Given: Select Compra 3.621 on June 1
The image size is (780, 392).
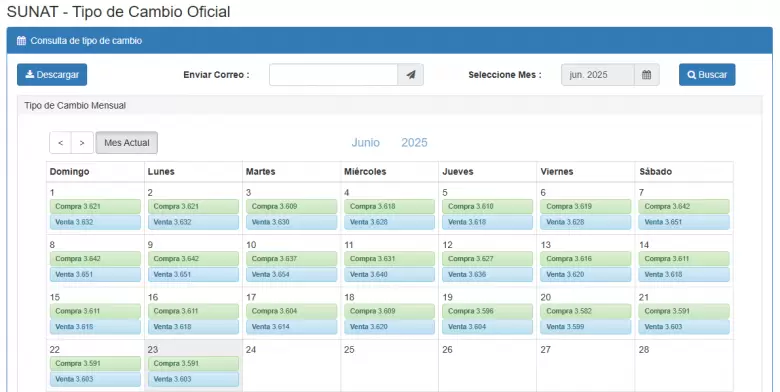Looking at the screenshot, I should click(x=95, y=206).
